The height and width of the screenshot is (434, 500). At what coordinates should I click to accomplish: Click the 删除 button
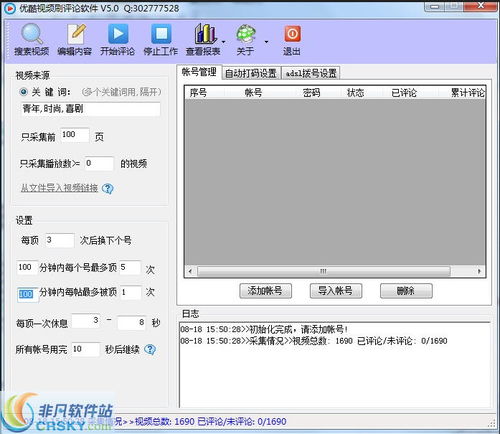click(406, 291)
